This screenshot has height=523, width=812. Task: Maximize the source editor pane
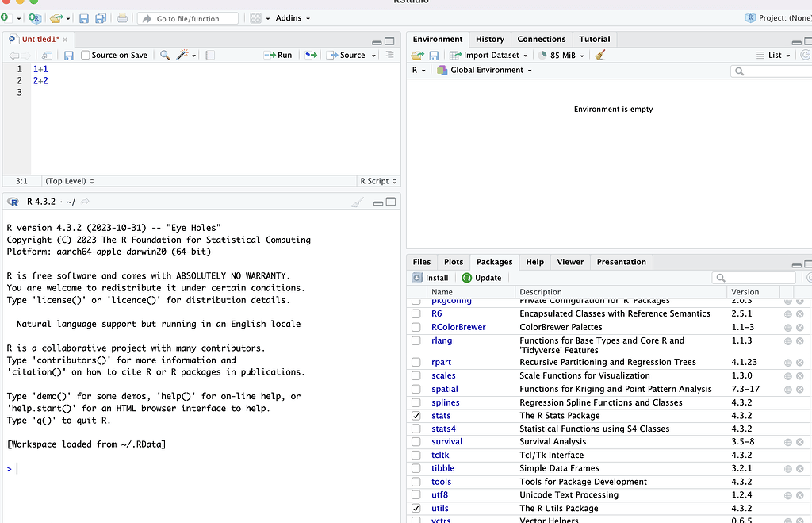(390, 41)
